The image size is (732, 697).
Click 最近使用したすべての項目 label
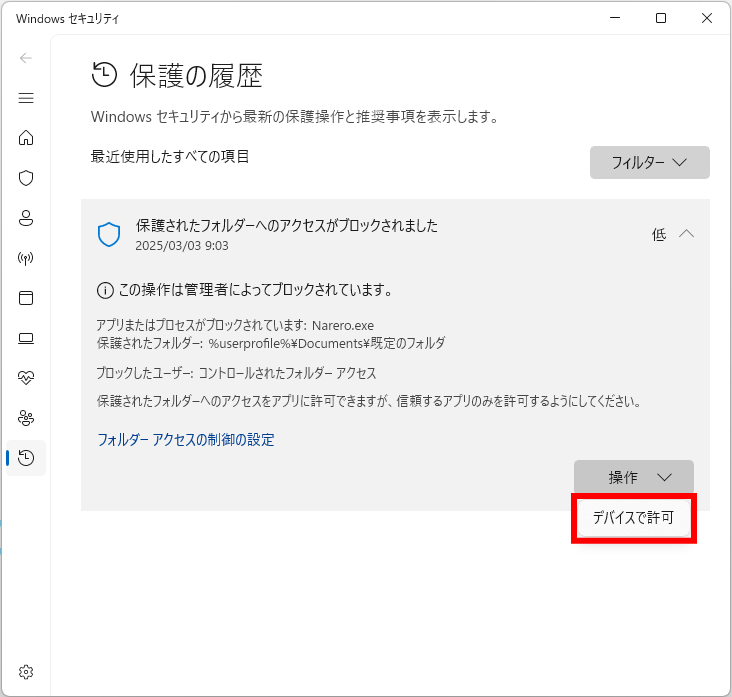170,156
